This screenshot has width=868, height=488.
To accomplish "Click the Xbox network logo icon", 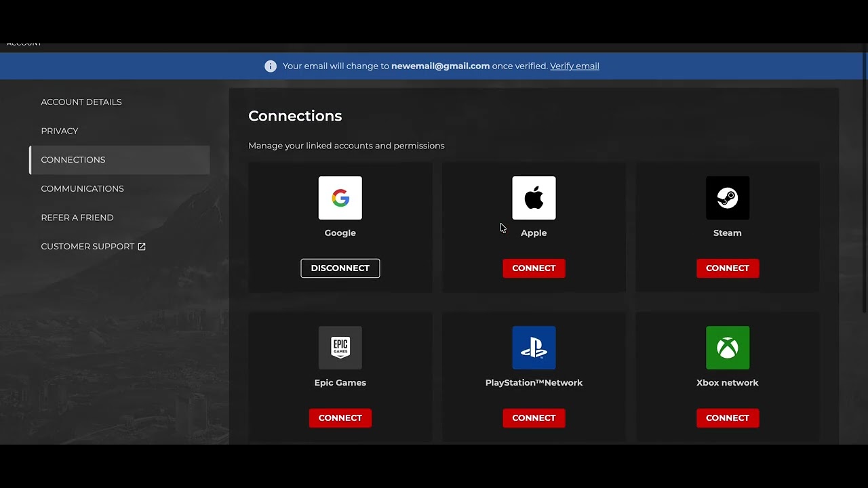I will tap(728, 348).
